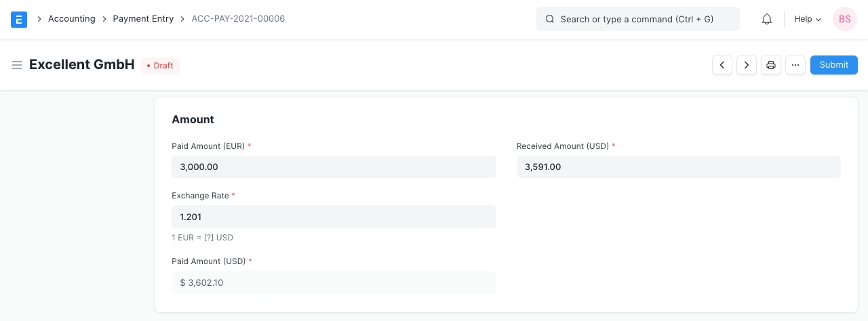This screenshot has width=868, height=321.
Task: Open the BS user avatar menu
Action: pos(844,19)
